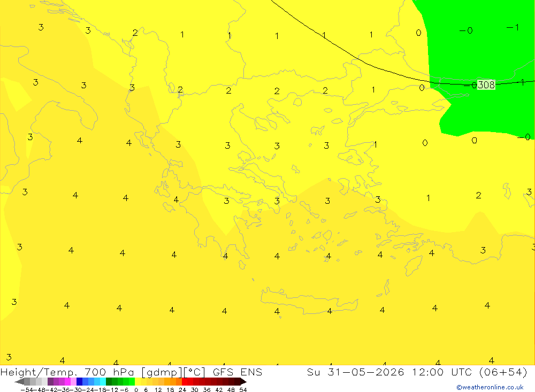Click the '12:00 UTC' time label
This screenshot has width=535, height=392.
442,372
